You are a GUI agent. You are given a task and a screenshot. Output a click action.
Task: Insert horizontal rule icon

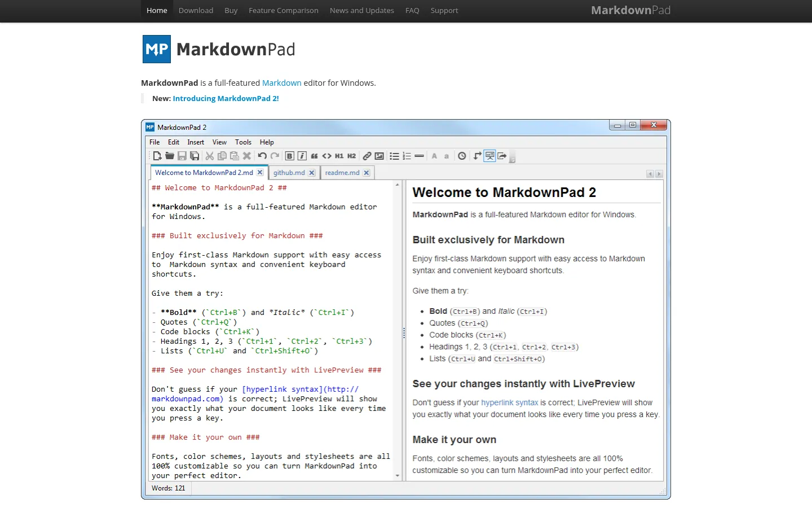click(419, 156)
